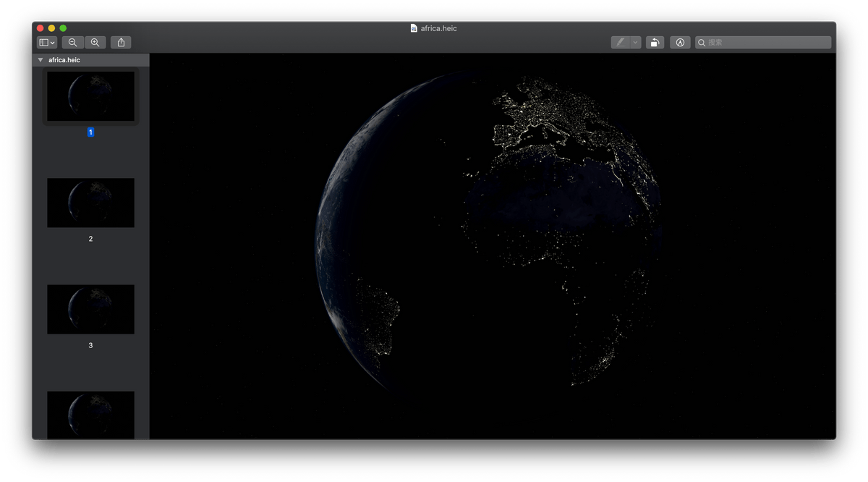Select thumbnail page 1
Image resolution: width=868 pixels, height=482 pixels.
pyautogui.click(x=90, y=96)
